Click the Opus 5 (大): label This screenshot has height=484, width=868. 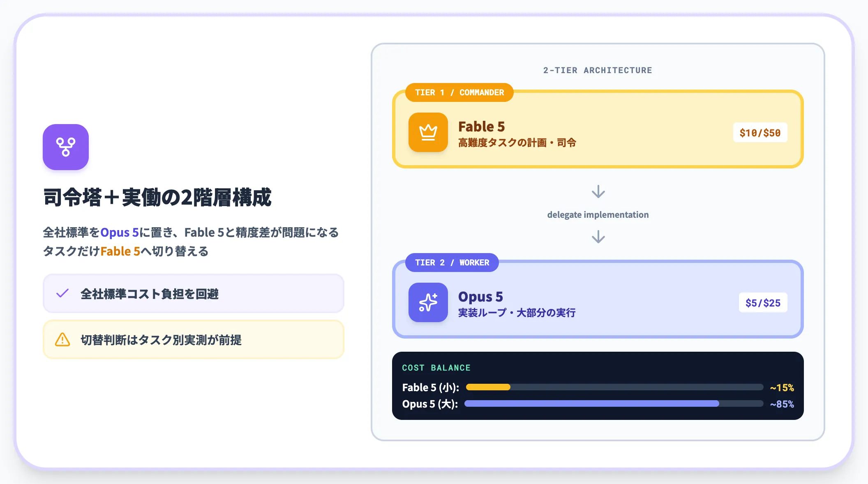click(430, 404)
